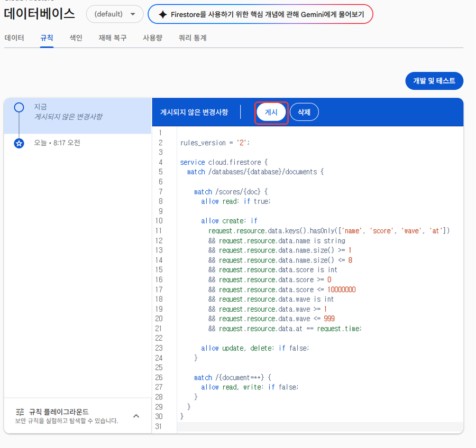The image size is (476, 448).
Task: Click the rules playground sliders icon
Action: pos(20,412)
